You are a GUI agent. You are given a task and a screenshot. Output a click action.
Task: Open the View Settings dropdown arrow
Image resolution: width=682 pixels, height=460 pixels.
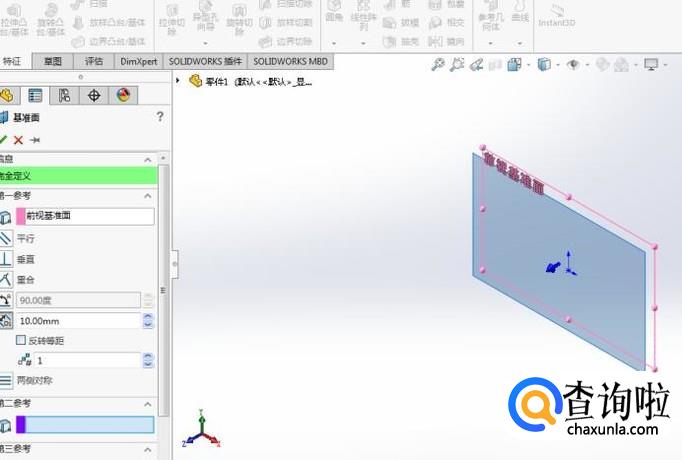point(665,65)
